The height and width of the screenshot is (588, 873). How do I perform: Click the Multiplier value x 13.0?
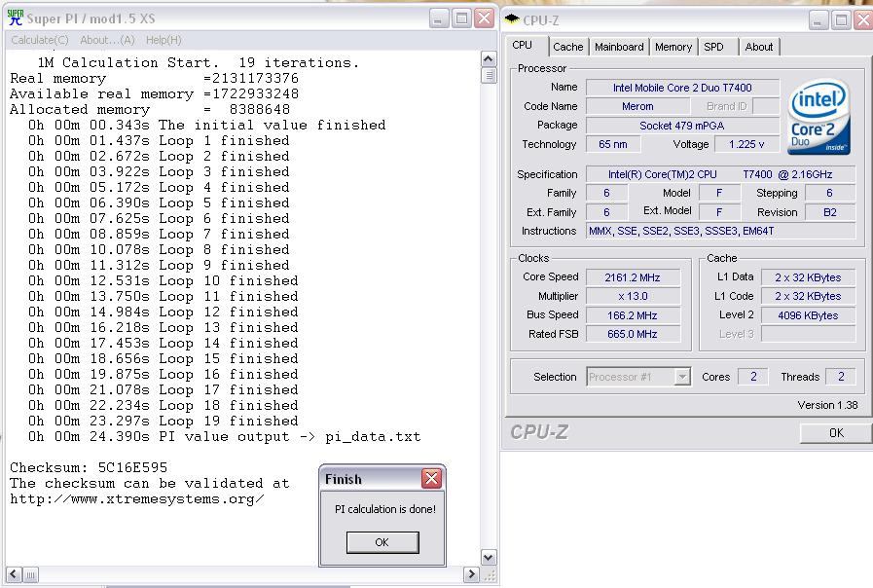tap(633, 296)
